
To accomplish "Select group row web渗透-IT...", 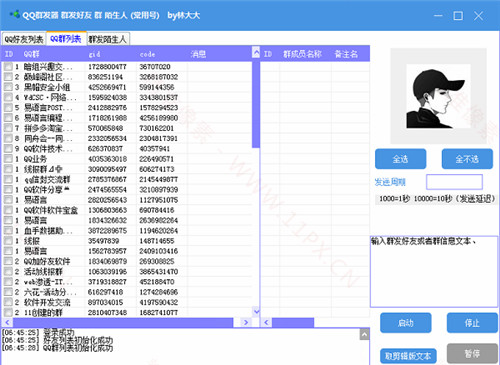I will pyautogui.click(x=127, y=282).
